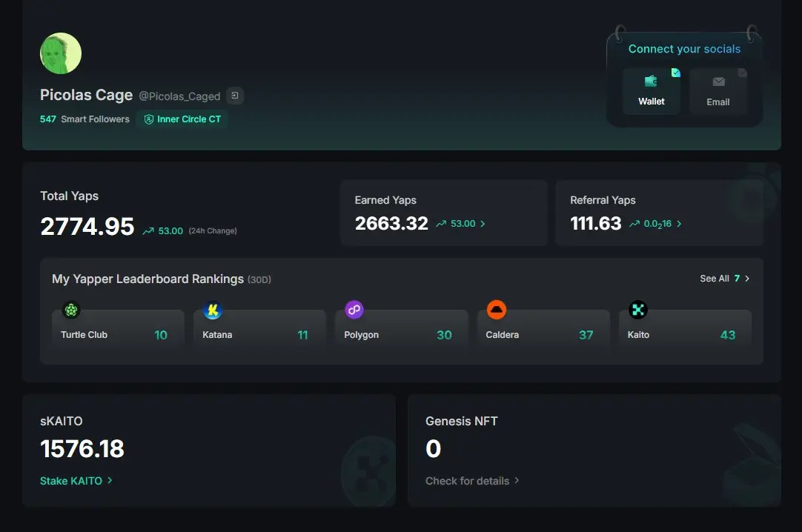Connect Wallet in socials card
Image resolution: width=802 pixels, height=532 pixels.
tap(651, 91)
